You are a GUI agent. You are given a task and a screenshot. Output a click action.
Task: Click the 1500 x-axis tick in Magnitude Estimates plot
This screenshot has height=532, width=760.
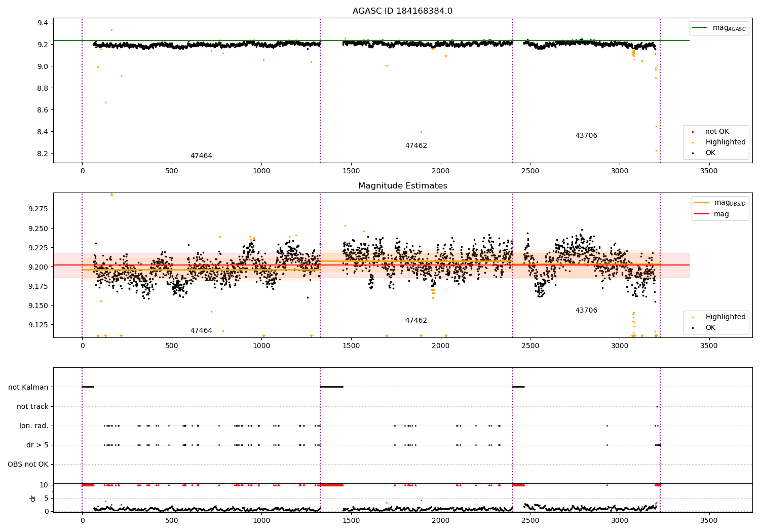351,346
